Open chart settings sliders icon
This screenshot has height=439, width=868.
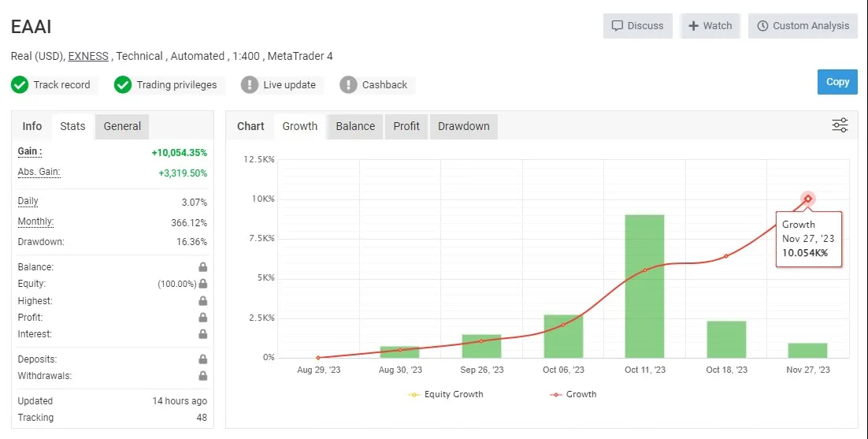click(x=840, y=125)
